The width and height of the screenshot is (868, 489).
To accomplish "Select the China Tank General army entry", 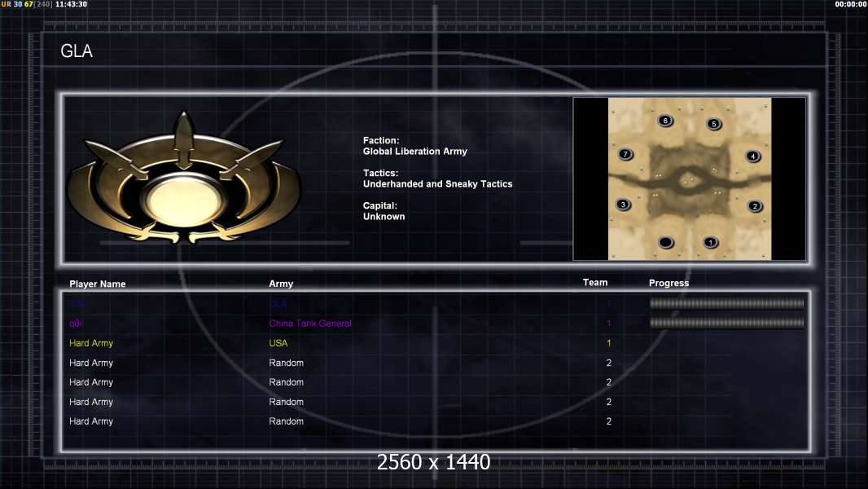I will pyautogui.click(x=310, y=324).
